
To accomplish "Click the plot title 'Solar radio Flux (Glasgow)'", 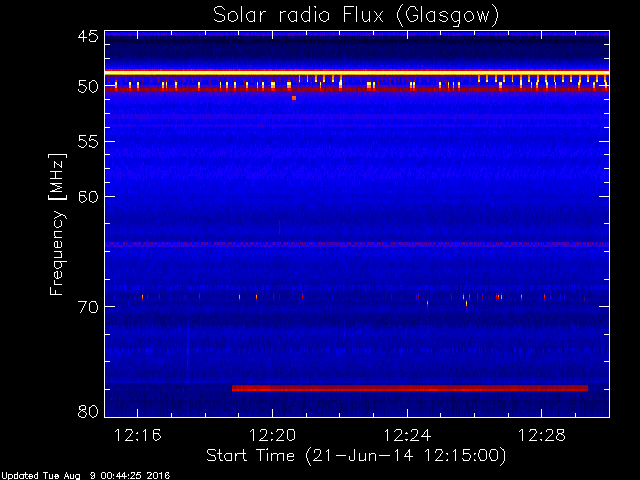I will click(x=356, y=16).
